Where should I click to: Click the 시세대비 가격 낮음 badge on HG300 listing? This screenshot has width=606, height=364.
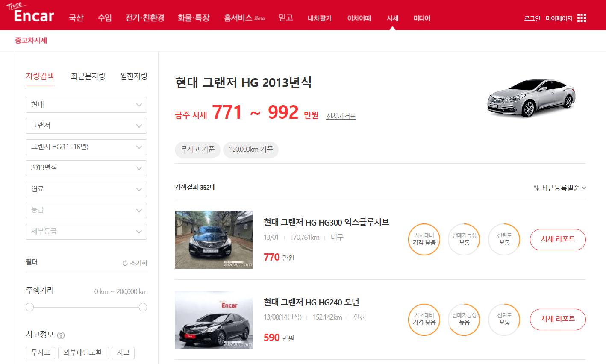pyautogui.click(x=424, y=239)
